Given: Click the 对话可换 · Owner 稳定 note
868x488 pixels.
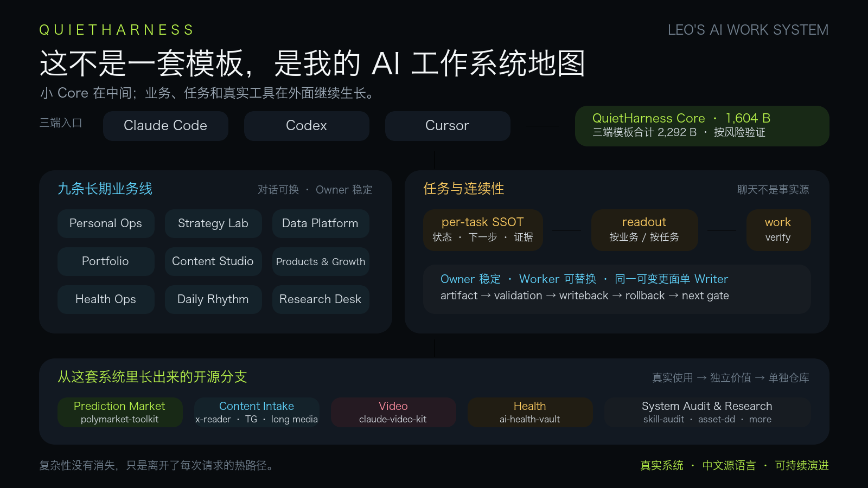Looking at the screenshot, I should pos(315,190).
